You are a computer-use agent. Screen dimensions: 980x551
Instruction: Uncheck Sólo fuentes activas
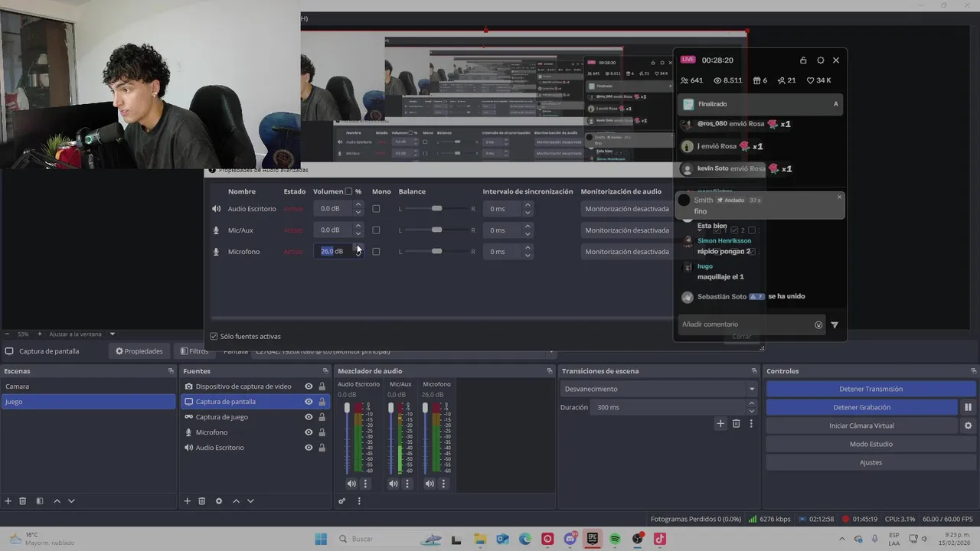(x=214, y=336)
